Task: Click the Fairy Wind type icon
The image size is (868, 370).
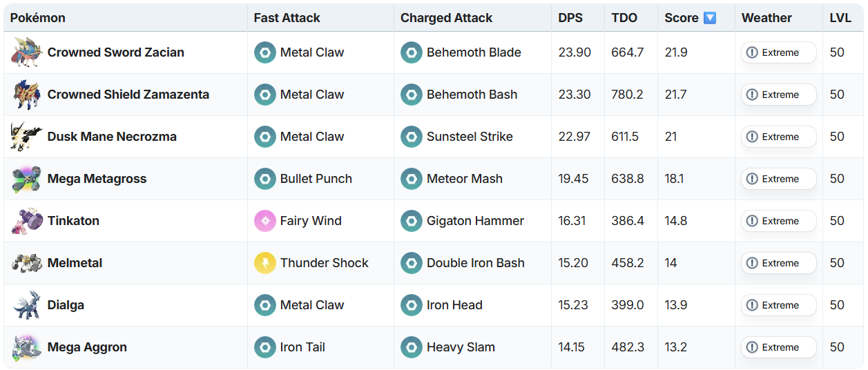Action: pyautogui.click(x=265, y=221)
